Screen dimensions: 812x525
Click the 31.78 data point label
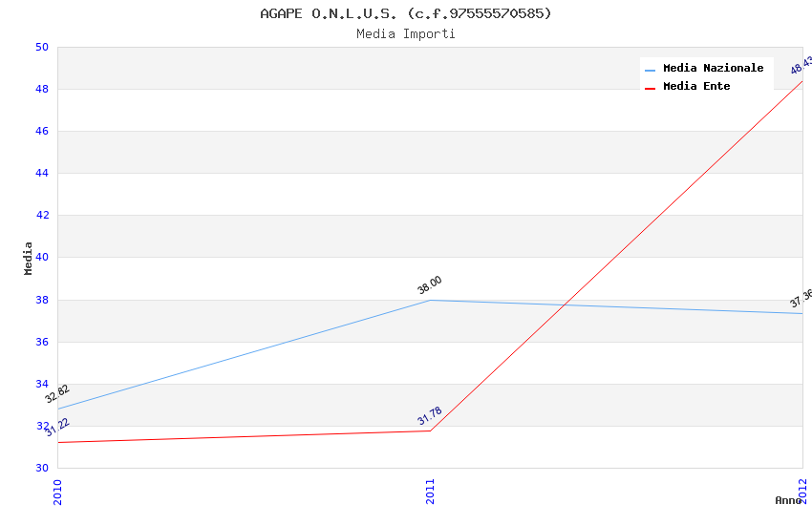(x=430, y=416)
